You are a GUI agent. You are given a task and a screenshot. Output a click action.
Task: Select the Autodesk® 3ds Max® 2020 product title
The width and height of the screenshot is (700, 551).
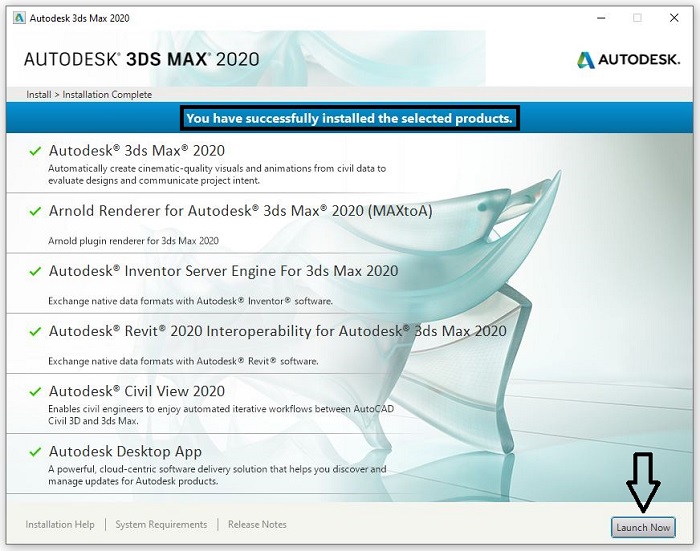click(137, 151)
